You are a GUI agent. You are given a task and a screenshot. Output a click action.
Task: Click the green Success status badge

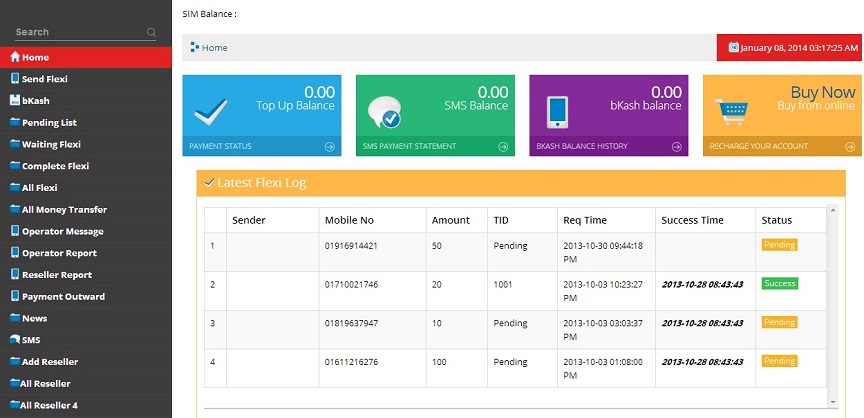pos(780,284)
